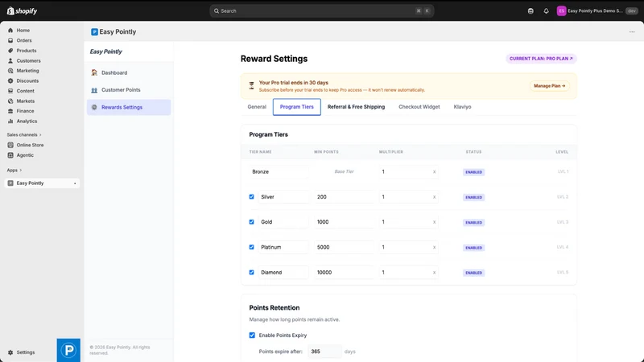Image resolution: width=644 pixels, height=362 pixels.
Task: Click the Manage Plan button
Action: click(550, 86)
